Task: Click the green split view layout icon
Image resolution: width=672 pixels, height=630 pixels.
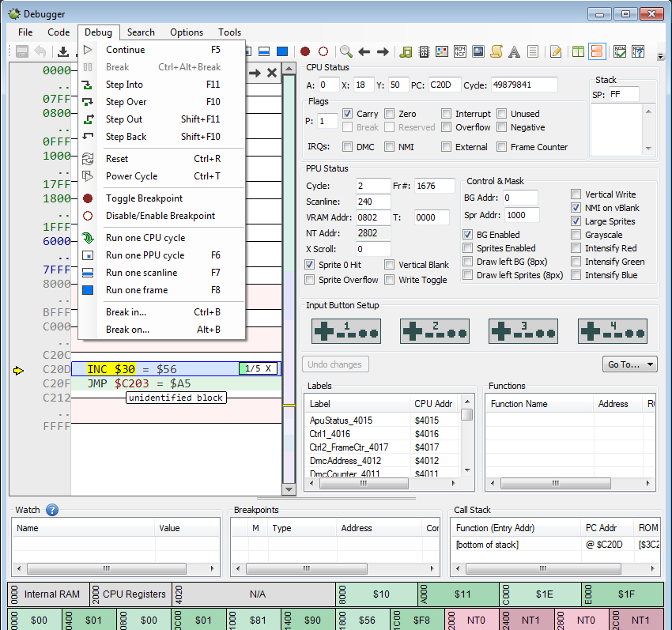Action: coord(578,52)
